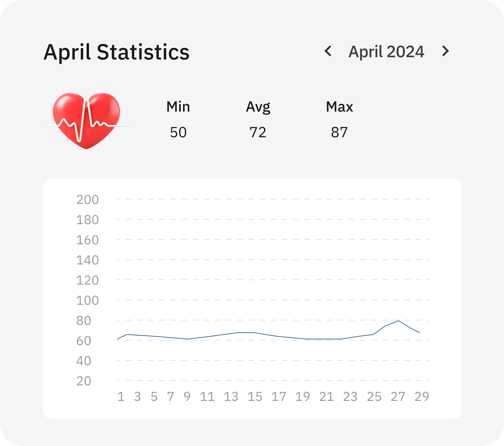This screenshot has width=504, height=446.
Task: Click the red heart rate icon
Action: point(86,121)
